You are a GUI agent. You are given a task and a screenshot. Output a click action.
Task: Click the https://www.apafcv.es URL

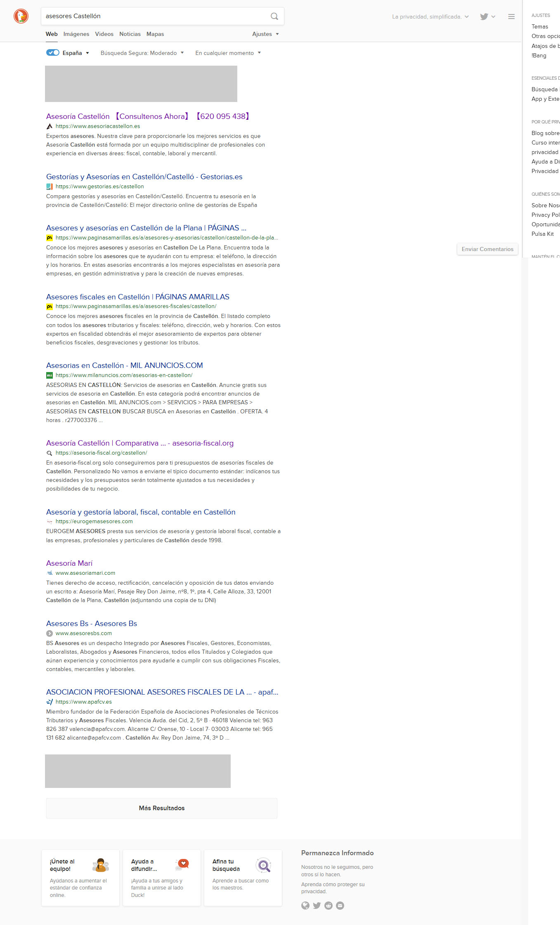point(84,702)
